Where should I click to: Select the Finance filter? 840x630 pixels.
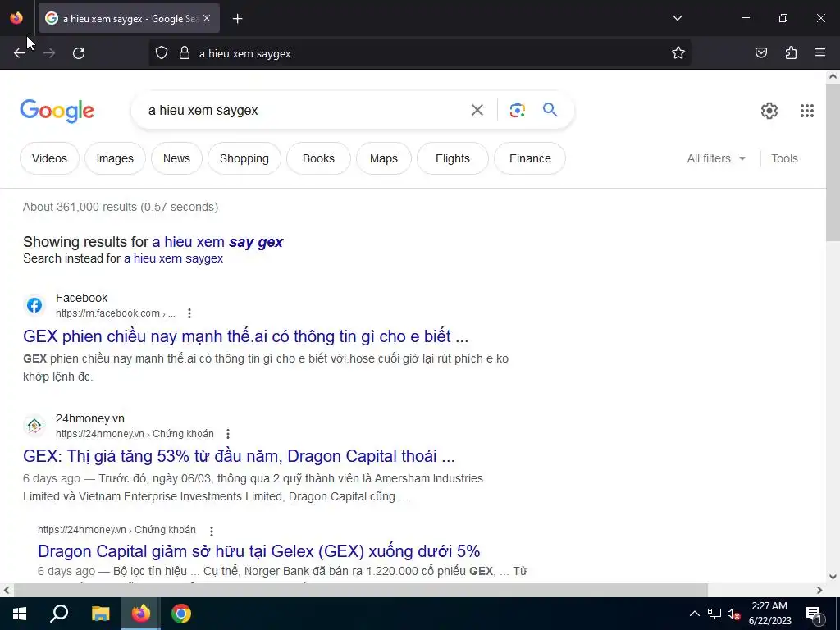(530, 158)
